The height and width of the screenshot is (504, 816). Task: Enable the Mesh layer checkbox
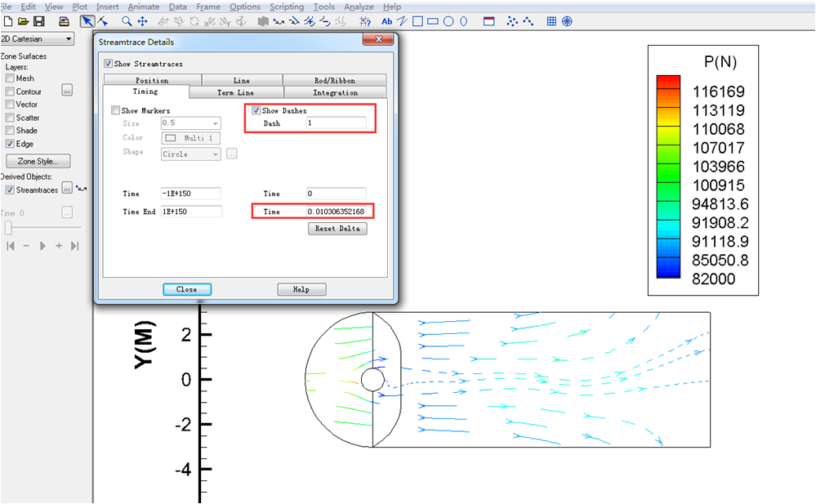(x=10, y=78)
